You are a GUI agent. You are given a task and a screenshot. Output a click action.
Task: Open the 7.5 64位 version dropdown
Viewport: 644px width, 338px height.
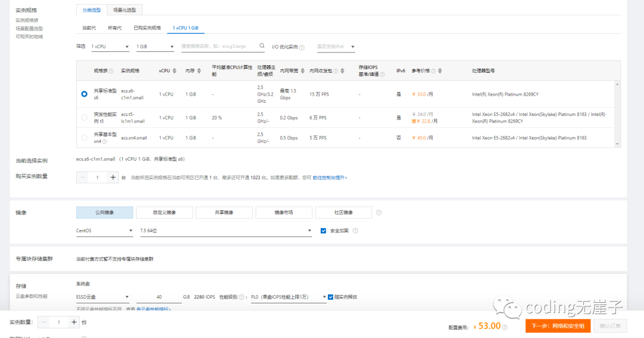pyautogui.click(x=225, y=231)
